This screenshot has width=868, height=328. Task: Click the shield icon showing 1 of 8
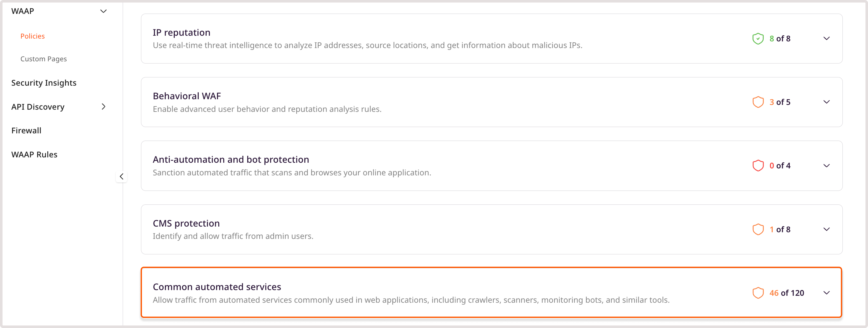[758, 229]
